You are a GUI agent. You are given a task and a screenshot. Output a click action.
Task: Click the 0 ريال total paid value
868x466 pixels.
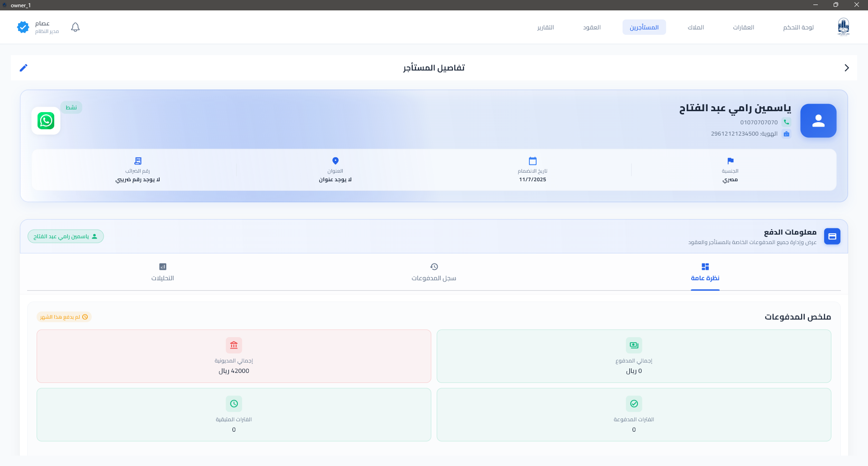(634, 371)
